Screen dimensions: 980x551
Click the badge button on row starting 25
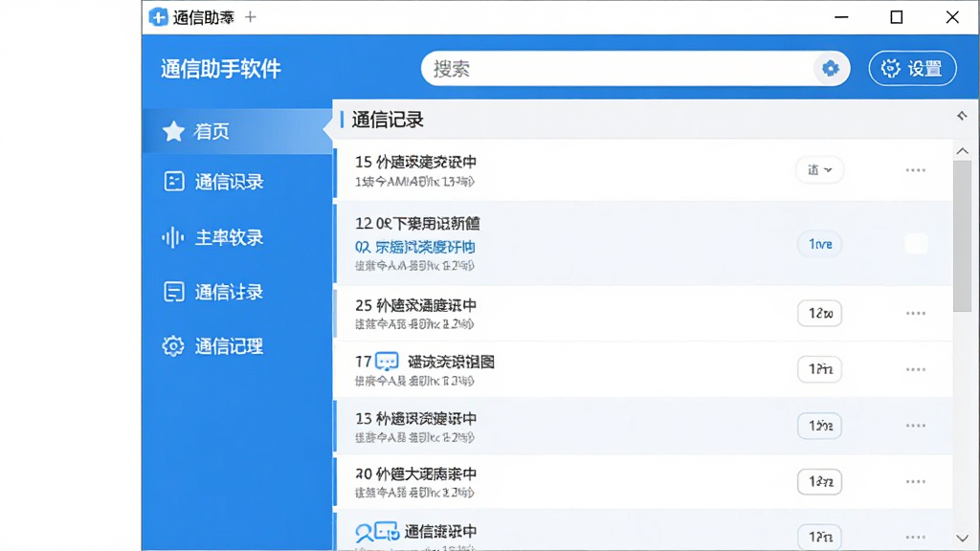tap(819, 313)
